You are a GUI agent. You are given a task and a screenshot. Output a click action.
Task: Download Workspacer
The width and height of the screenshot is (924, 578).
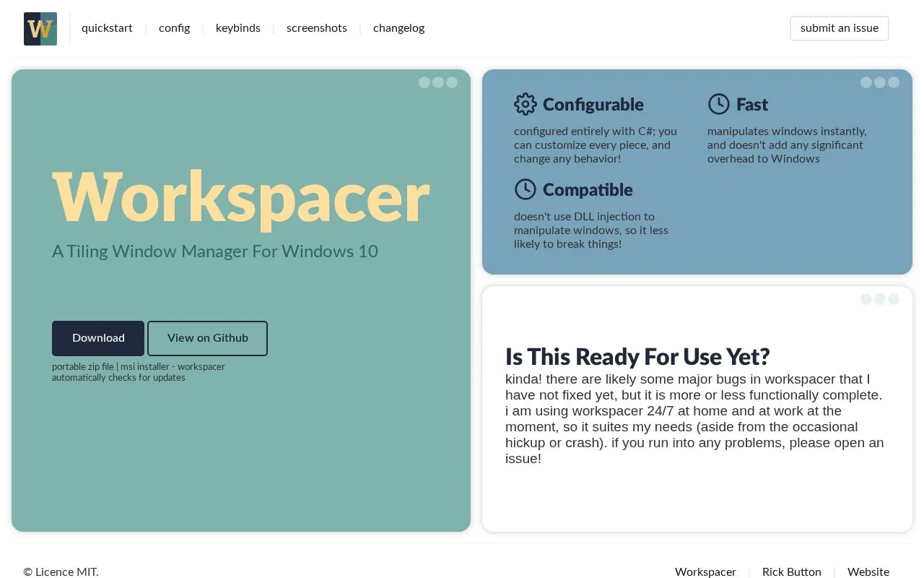coord(98,338)
